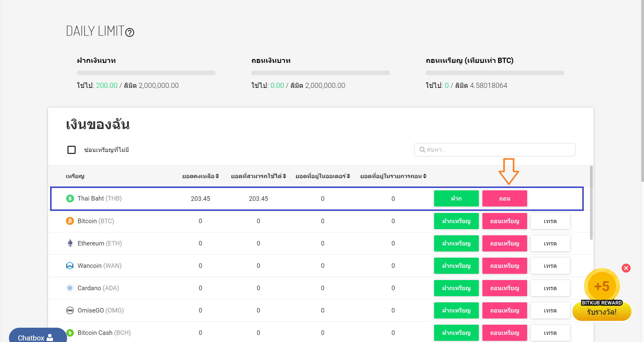Click ถอนเหรียญ for Cardano
This screenshot has height=342, width=644.
(504, 288)
